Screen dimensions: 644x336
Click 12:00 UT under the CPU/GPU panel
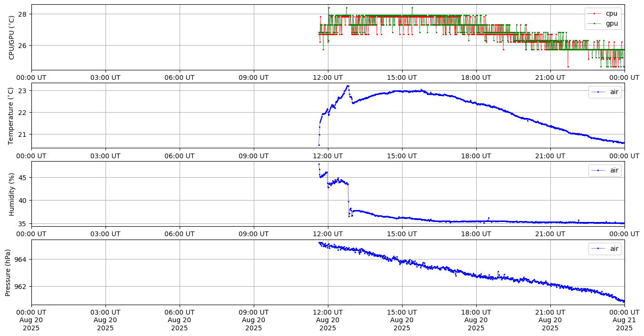tap(328, 77)
